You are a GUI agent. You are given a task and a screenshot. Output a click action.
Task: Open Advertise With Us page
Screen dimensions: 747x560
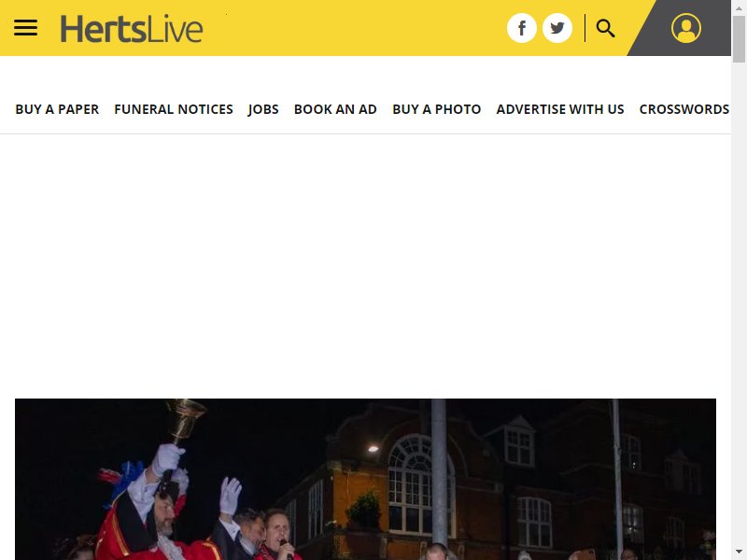(560, 109)
